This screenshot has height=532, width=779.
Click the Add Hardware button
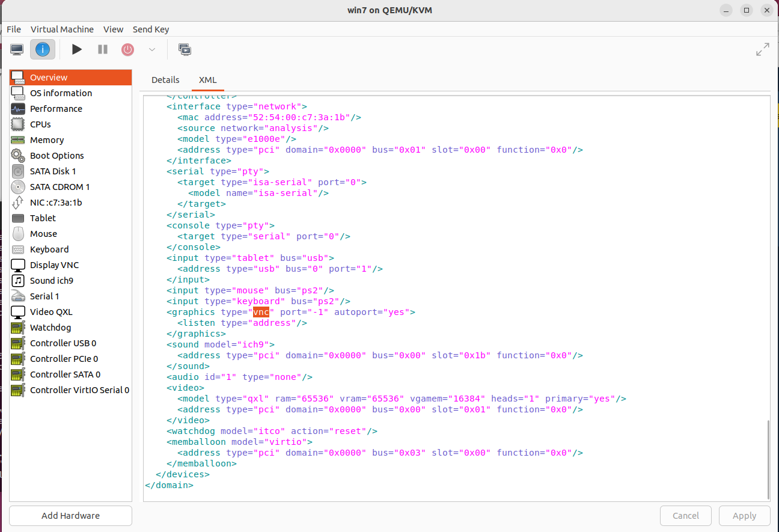click(70, 516)
